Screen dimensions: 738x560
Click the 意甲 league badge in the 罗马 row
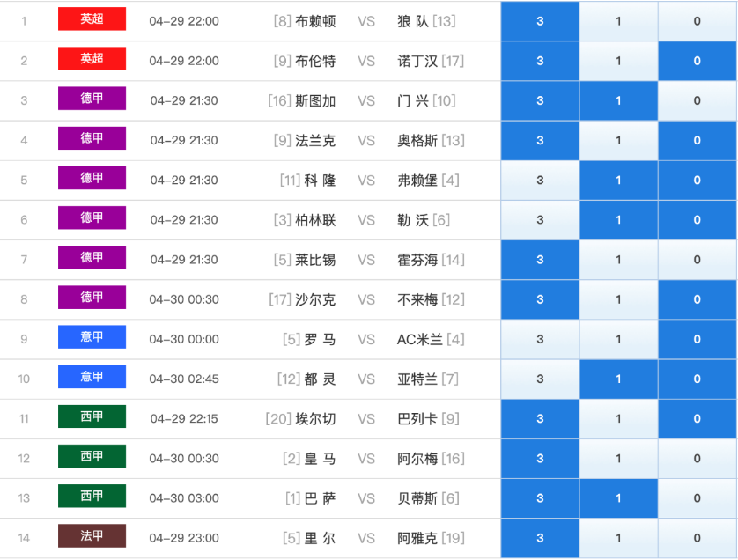tap(92, 337)
